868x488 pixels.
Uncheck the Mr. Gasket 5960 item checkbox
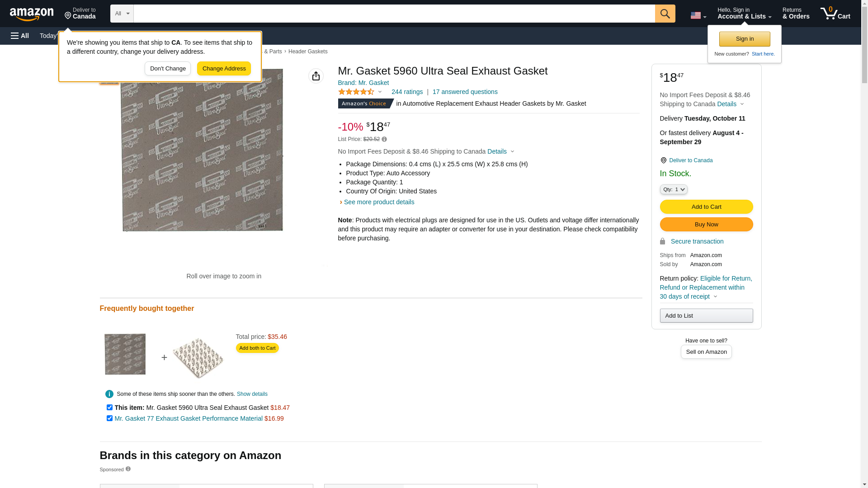click(x=109, y=408)
